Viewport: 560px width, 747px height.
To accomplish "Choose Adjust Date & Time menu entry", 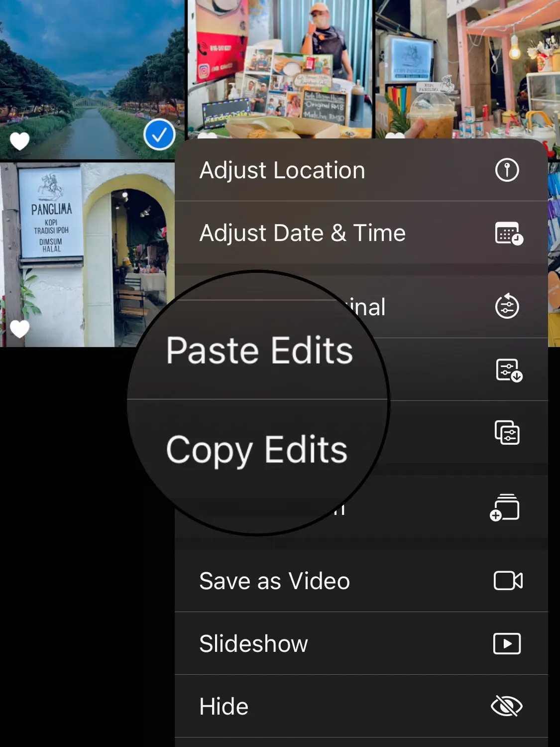I will [302, 233].
